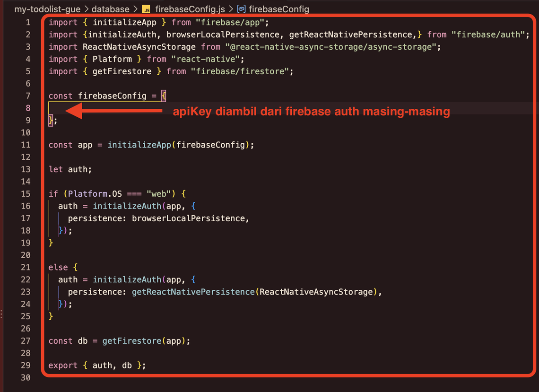Click getReactNativePersistence in import line 2
539x392 pixels.
coord(351,35)
